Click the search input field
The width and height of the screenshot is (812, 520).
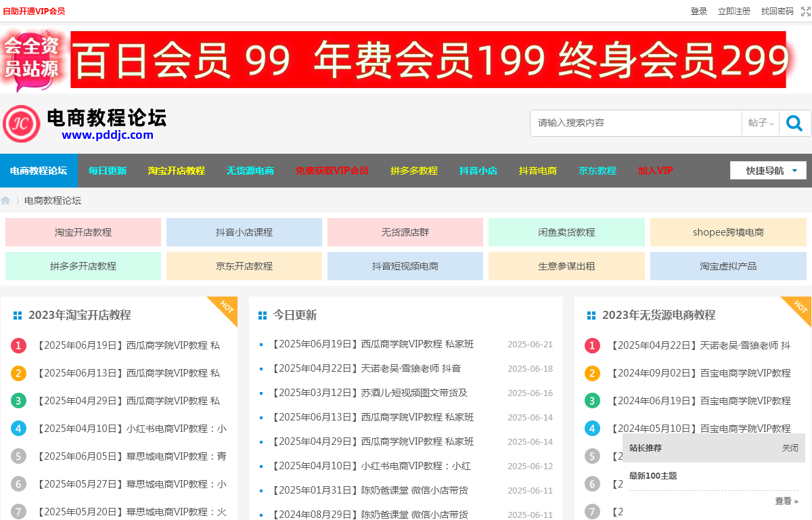click(636, 123)
